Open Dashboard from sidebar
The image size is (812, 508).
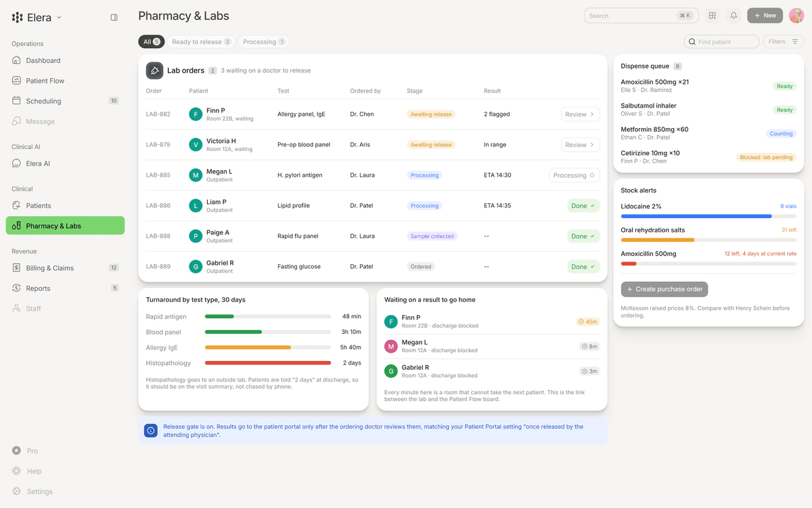(65, 60)
